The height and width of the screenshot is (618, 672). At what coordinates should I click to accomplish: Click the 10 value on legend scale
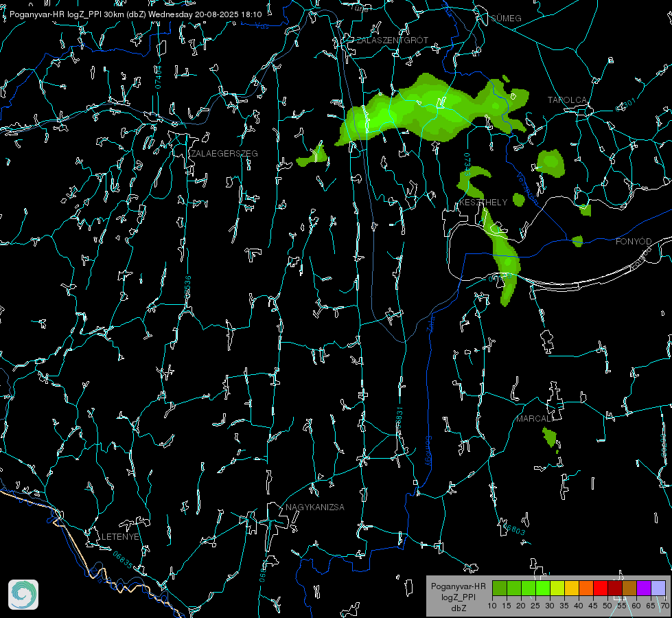pos(492,606)
